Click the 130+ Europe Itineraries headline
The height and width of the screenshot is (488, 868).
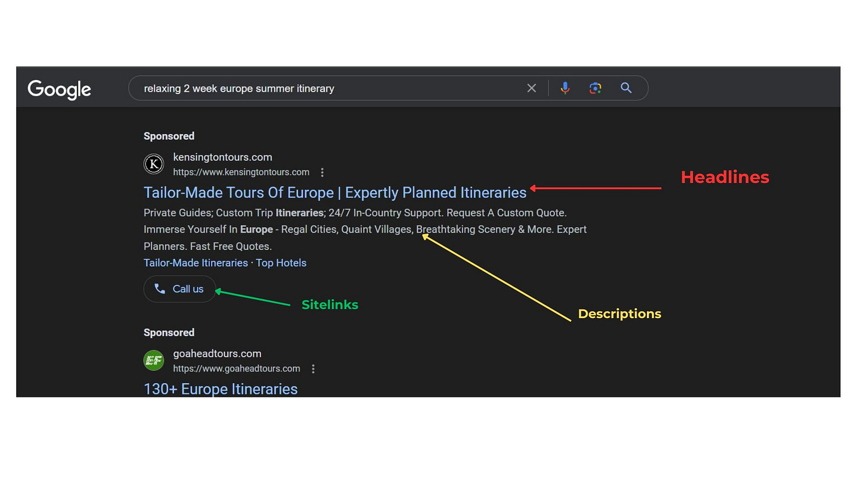coord(221,389)
